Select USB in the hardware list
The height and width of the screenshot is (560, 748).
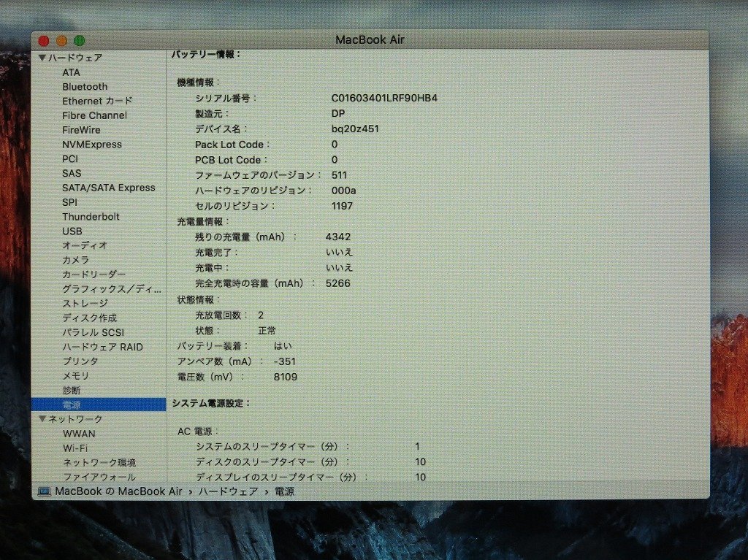[x=72, y=231]
